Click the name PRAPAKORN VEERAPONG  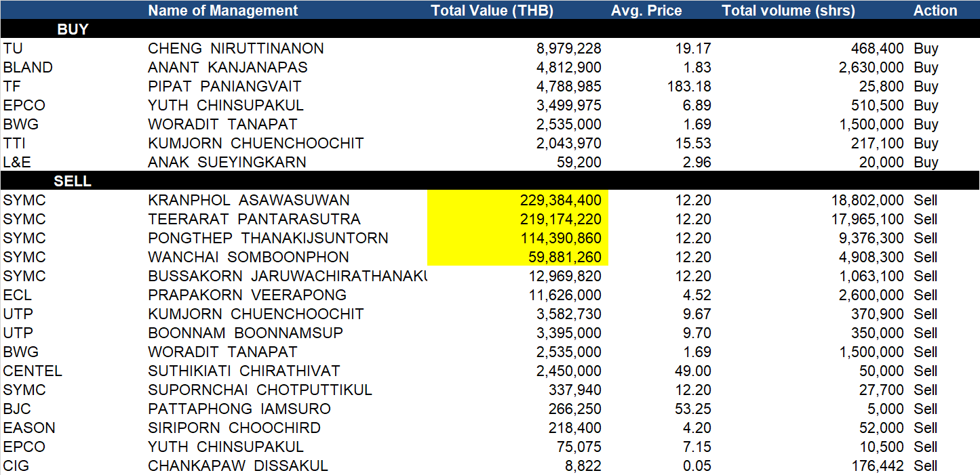tap(248, 295)
